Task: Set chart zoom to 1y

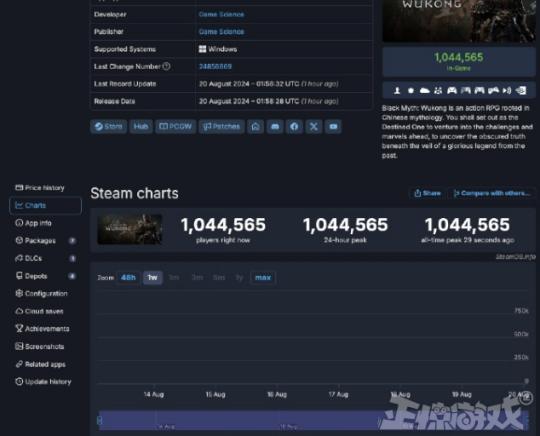Action: 239,277
